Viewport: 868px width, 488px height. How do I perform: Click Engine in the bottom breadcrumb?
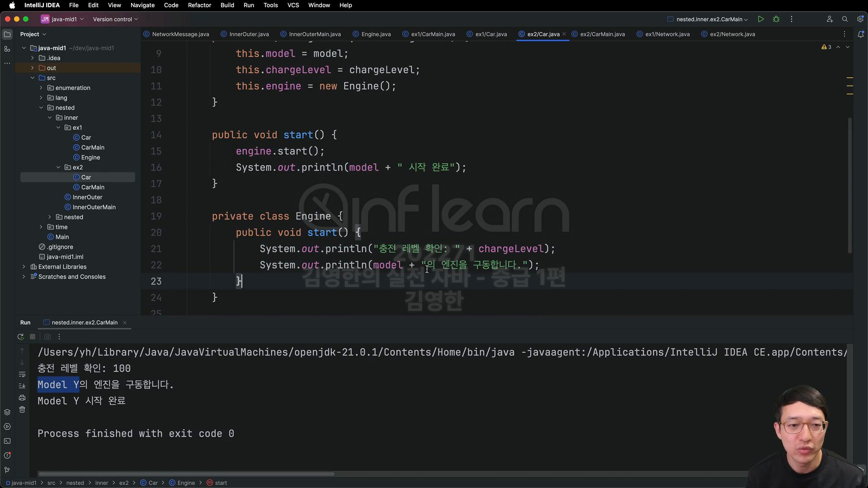(x=182, y=483)
